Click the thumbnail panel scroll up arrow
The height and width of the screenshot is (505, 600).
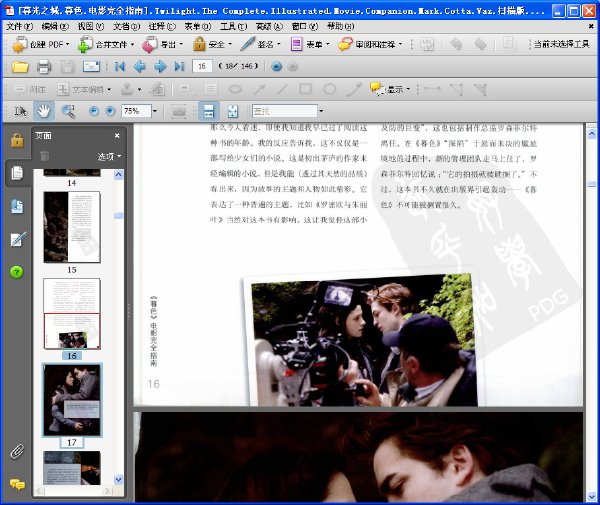click(x=119, y=175)
